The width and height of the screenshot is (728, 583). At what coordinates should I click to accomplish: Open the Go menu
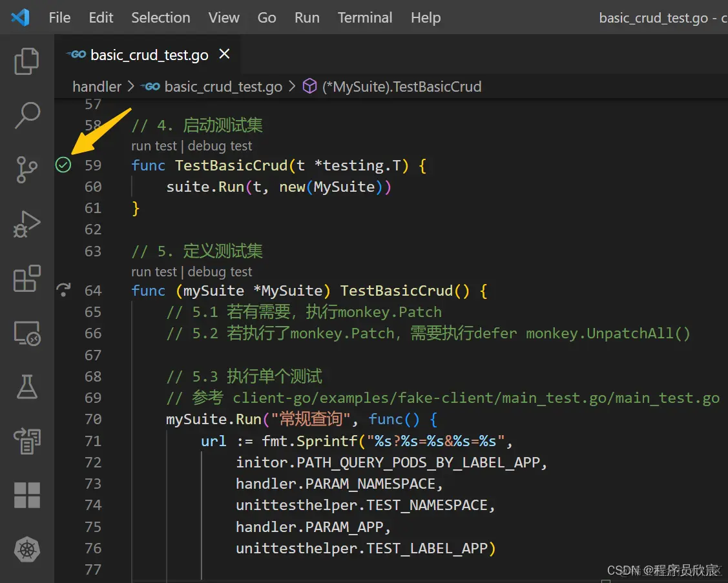tap(267, 17)
